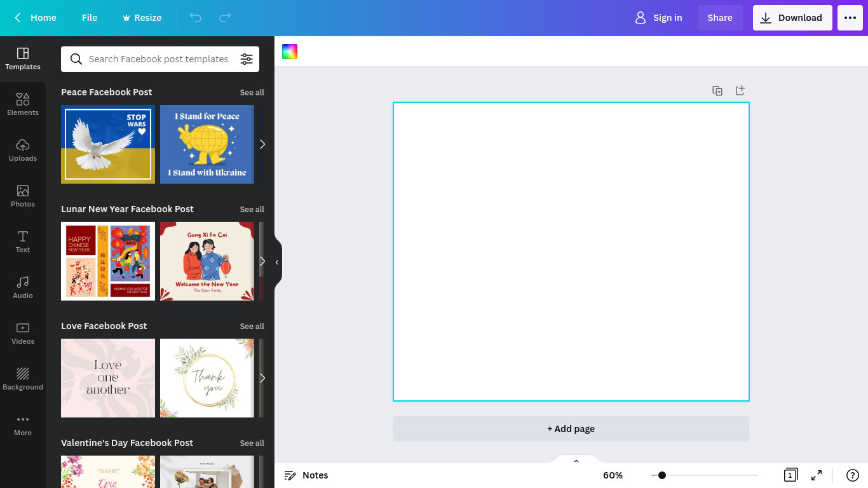This screenshot has width=868, height=488.
Task: Open the template search filters icon
Action: click(x=247, y=59)
